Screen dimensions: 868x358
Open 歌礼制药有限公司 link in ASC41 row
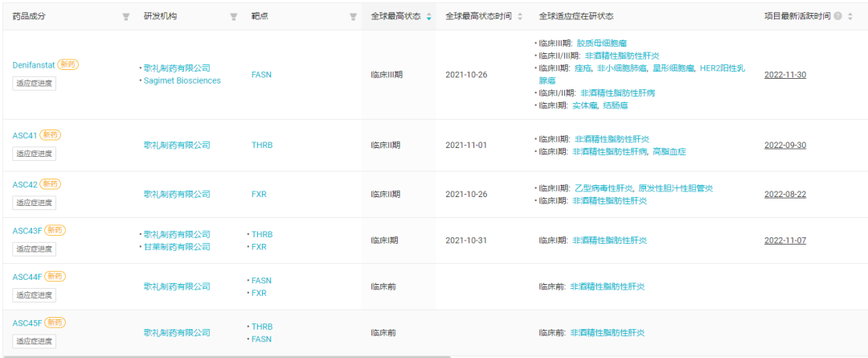pos(177,145)
